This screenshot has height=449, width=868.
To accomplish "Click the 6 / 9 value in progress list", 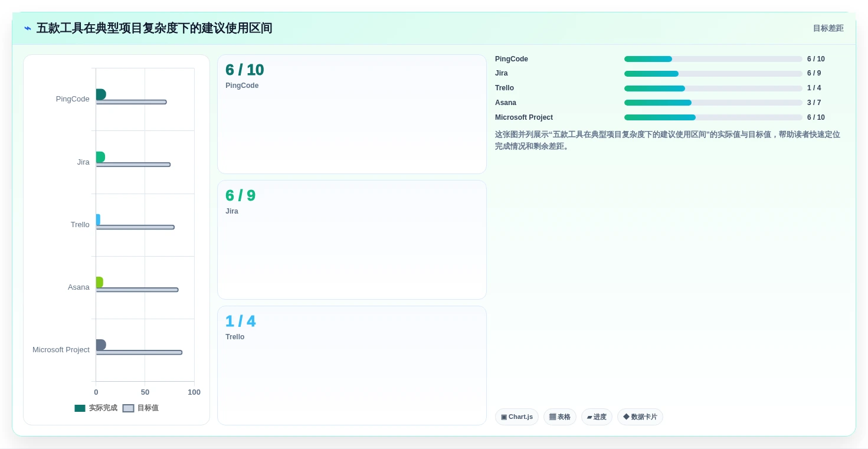I will point(814,73).
